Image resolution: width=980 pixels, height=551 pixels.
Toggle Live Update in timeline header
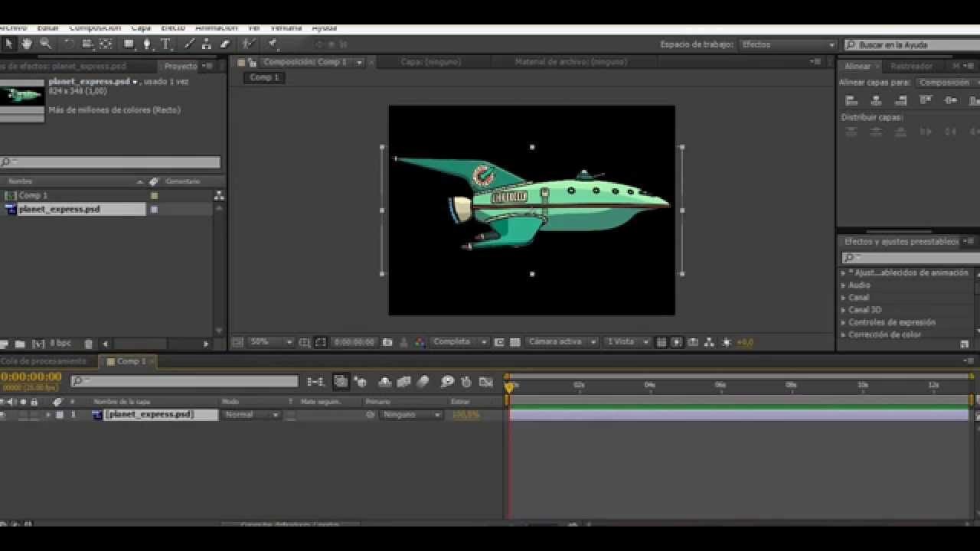pyautogui.click(x=341, y=381)
